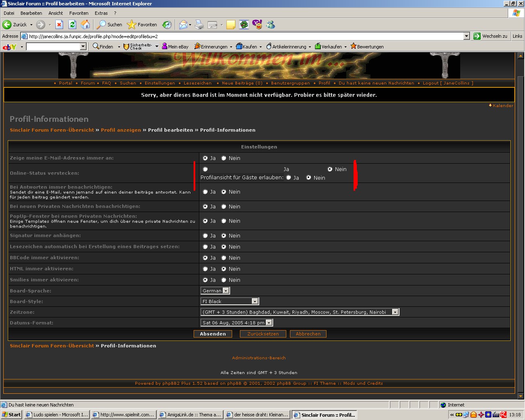Select Ja for 'Signatur immer anhängen'
This screenshot has height=420, width=525.
pyautogui.click(x=205, y=236)
